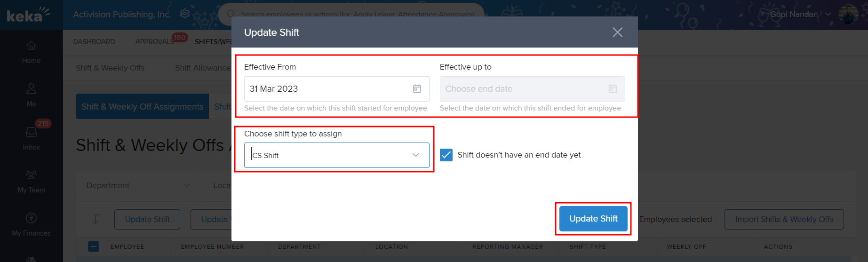The height and width of the screenshot is (262, 868).
Task: Click the keka logo
Action: [28, 15]
